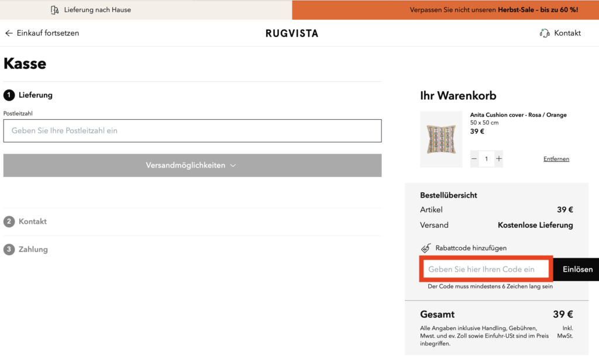This screenshot has width=599, height=364.
Task: Select the home delivery icon top left
Action: (x=54, y=9)
